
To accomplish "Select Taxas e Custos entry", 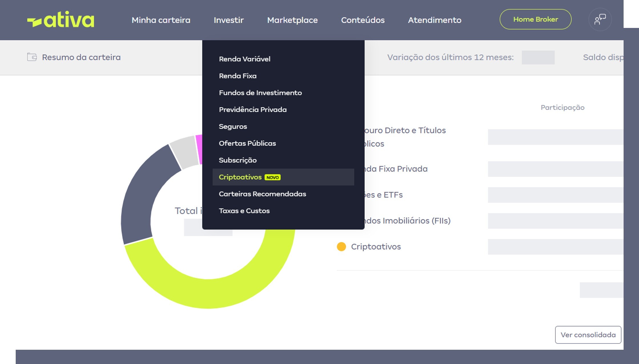I will 244,211.
